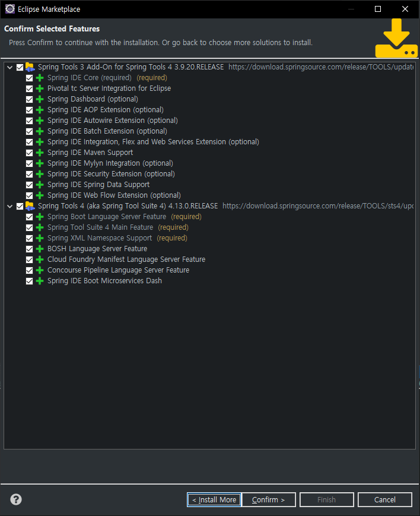Select the Spring XML Namespace Support row
The image size is (420, 516).
coord(117,238)
